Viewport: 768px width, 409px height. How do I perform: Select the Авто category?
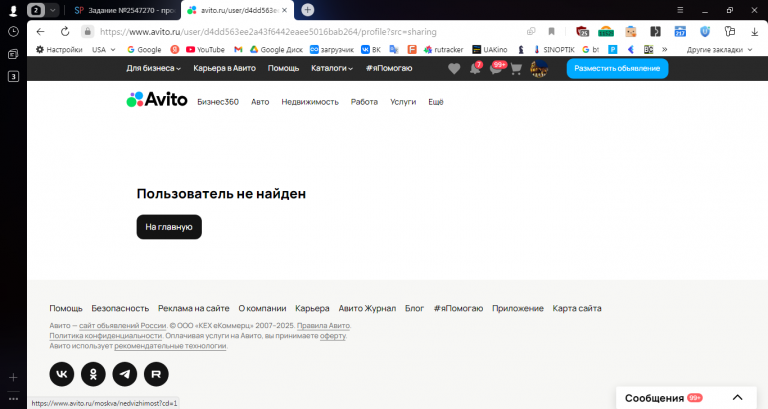pyautogui.click(x=260, y=102)
